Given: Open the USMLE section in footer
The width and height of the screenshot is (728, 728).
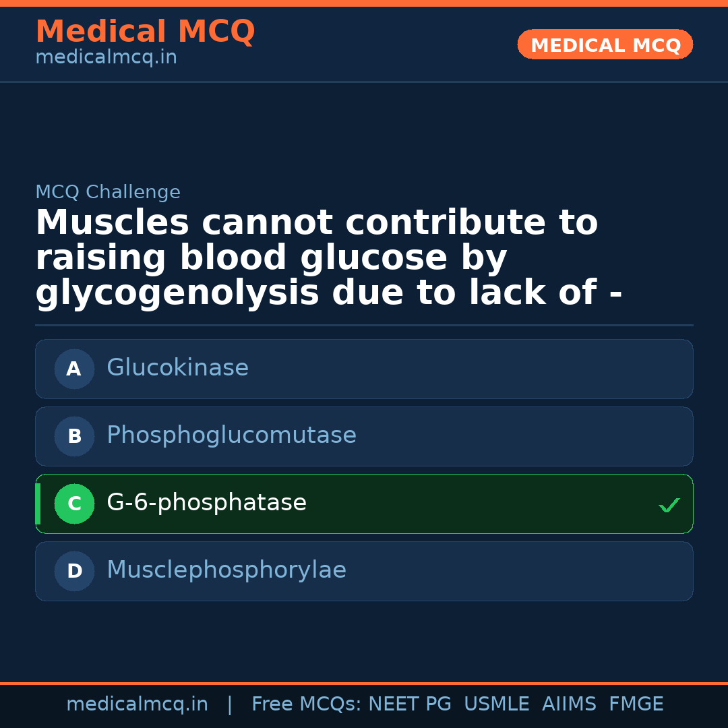Looking at the screenshot, I should click(497, 704).
